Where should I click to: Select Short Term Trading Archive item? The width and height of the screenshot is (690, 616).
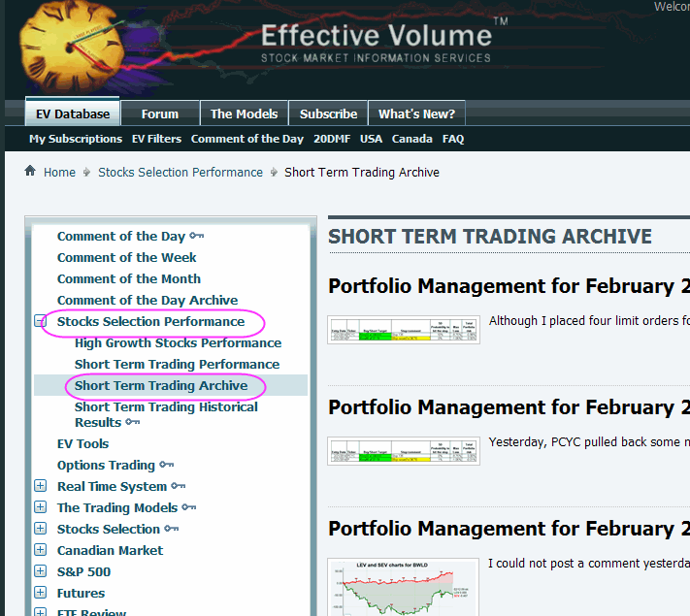[x=161, y=385]
